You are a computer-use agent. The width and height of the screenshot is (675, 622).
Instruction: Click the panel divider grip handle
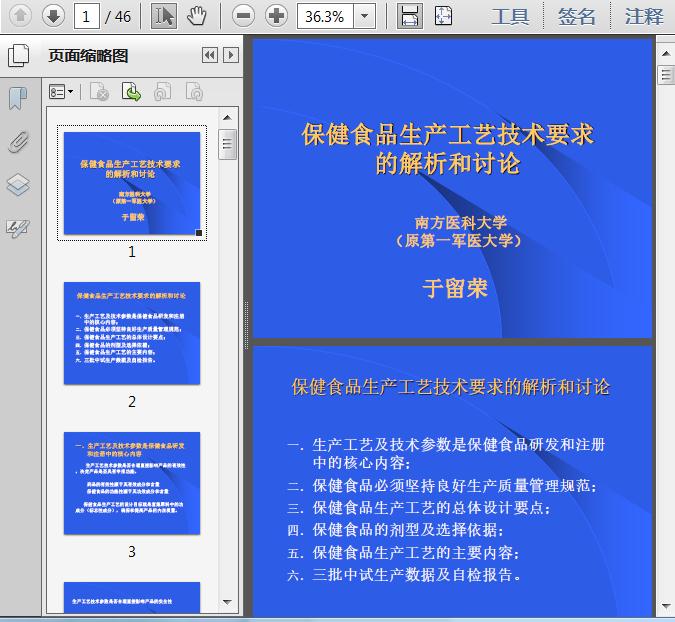click(247, 325)
